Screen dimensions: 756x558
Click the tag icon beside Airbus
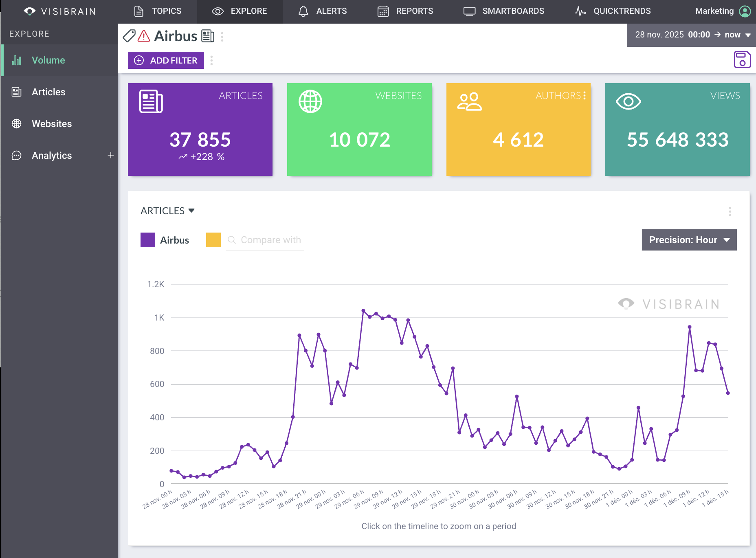click(x=129, y=36)
